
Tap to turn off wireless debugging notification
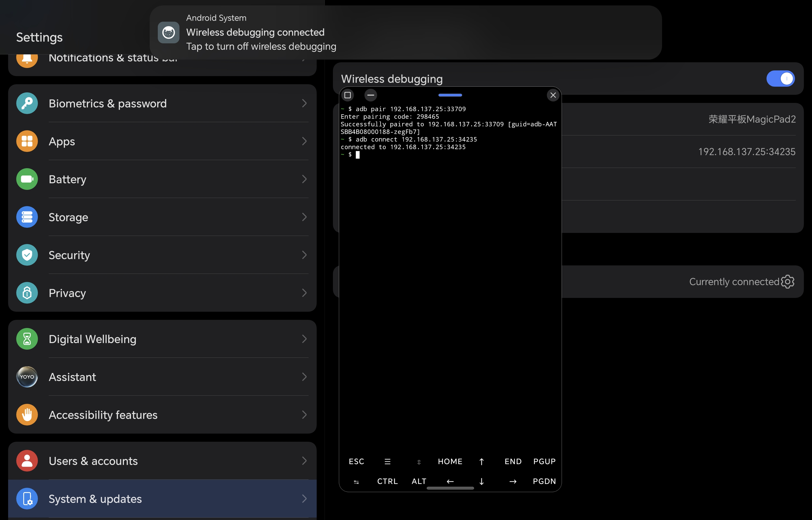click(405, 32)
